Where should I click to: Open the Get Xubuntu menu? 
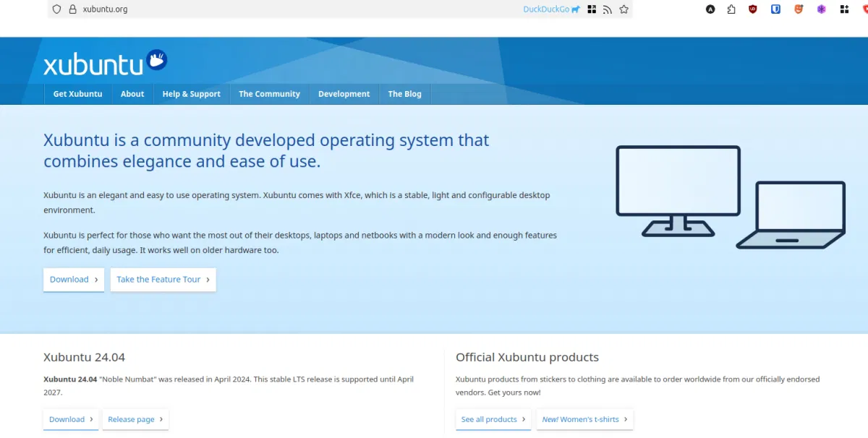point(77,94)
